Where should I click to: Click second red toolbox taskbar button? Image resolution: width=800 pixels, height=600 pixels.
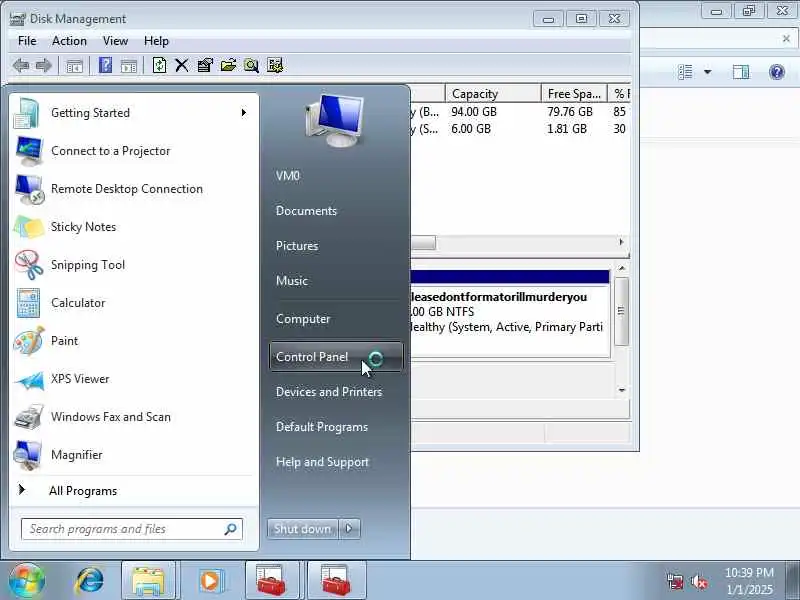(336, 581)
